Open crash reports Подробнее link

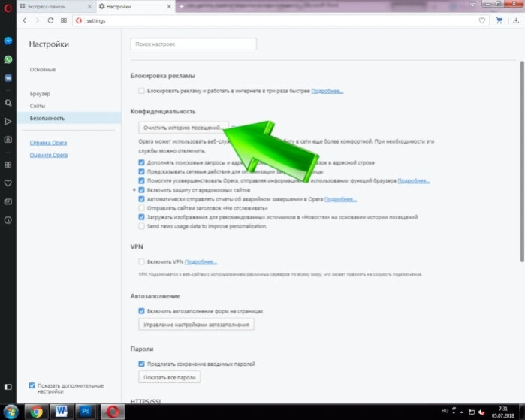click(x=340, y=199)
